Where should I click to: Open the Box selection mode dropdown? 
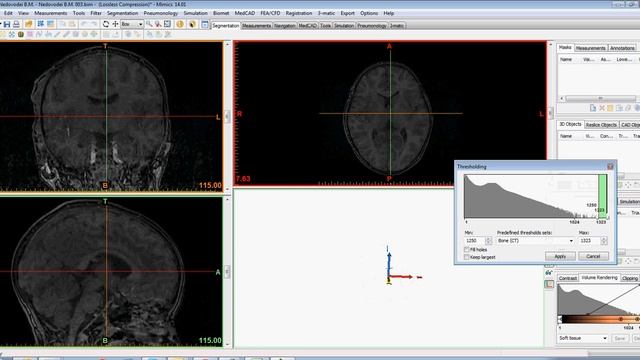(x=132, y=24)
